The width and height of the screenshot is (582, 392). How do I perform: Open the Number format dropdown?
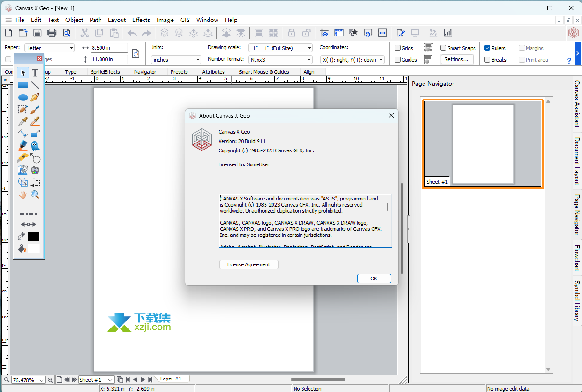(281, 60)
